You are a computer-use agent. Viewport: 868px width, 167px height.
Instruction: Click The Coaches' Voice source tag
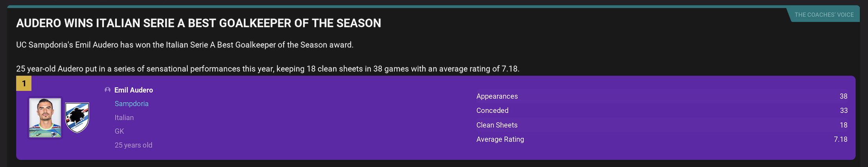pyautogui.click(x=824, y=15)
